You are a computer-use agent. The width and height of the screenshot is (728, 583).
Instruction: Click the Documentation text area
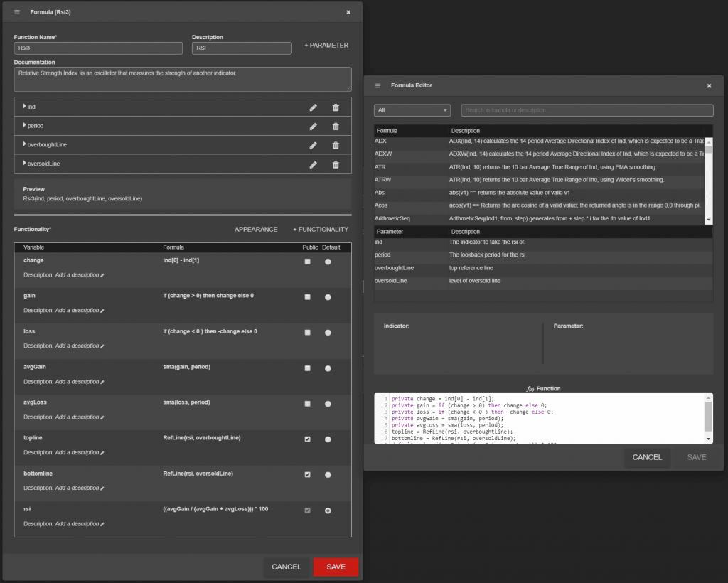(183, 79)
